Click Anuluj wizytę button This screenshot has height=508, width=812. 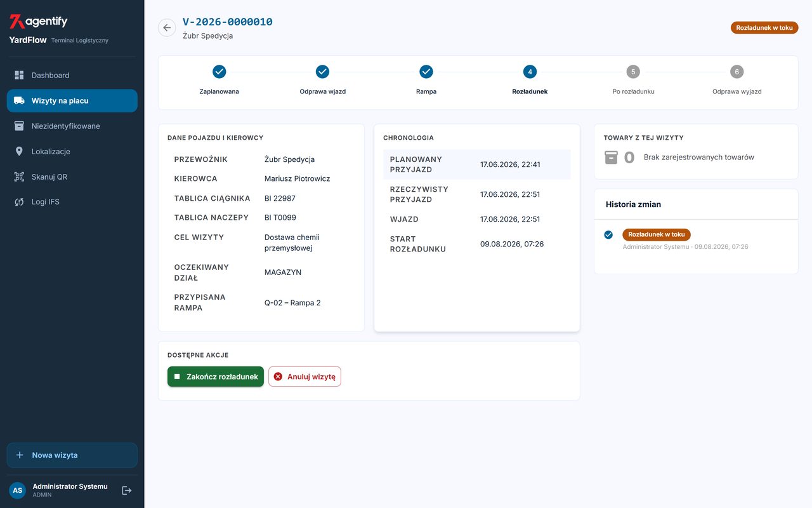click(304, 377)
